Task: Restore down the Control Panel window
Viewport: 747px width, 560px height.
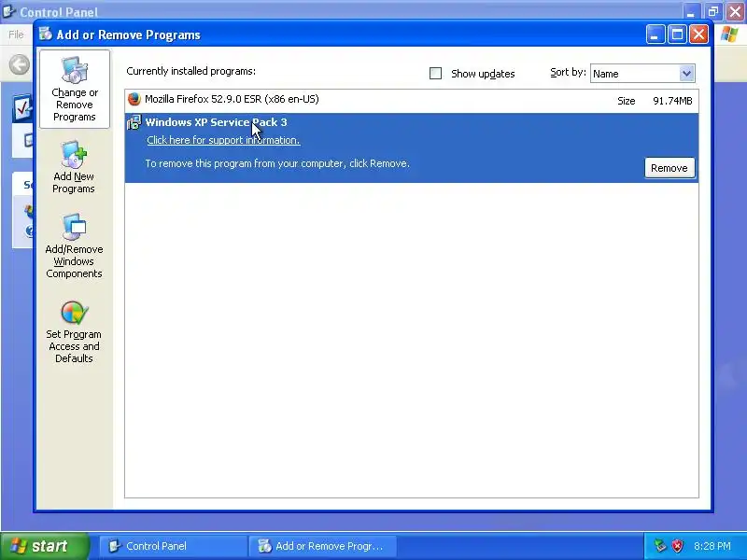Action: point(713,11)
